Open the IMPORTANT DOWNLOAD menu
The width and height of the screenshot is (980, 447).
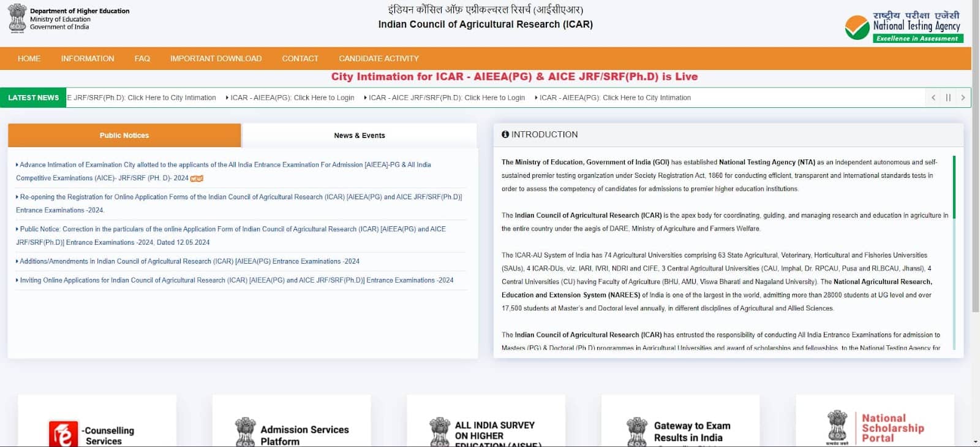216,58
